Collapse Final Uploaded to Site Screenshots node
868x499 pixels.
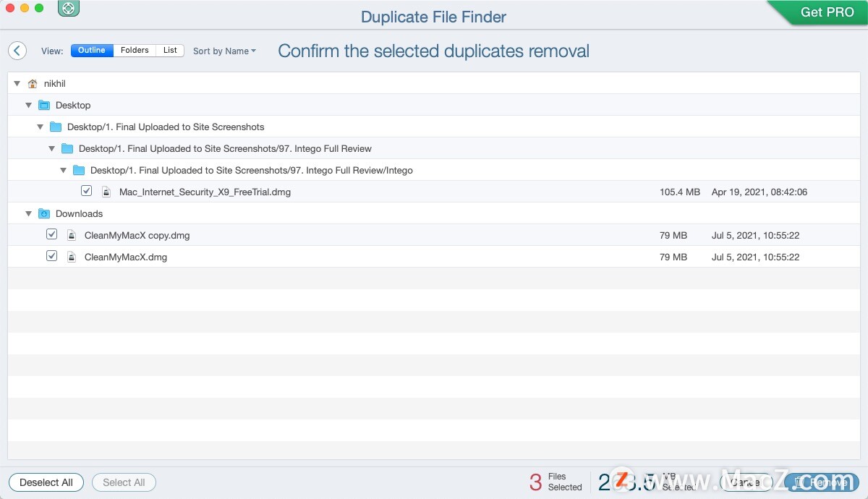[x=41, y=127]
